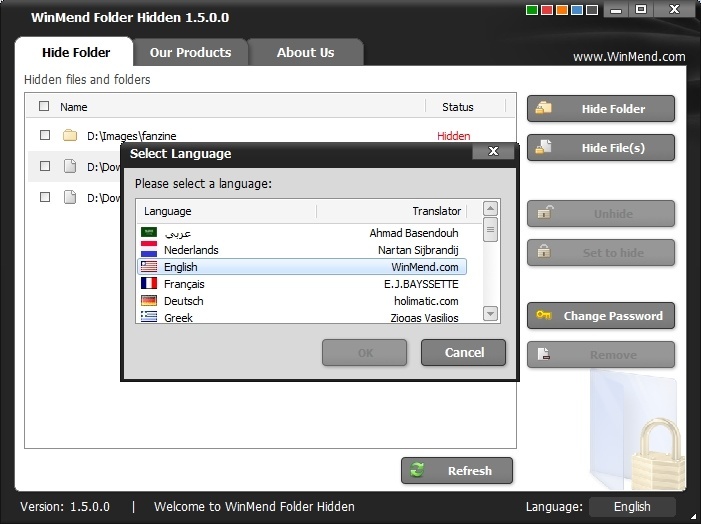This screenshot has height=524, width=701.
Task: Select the green theme color swatch
Action: pyautogui.click(x=532, y=10)
